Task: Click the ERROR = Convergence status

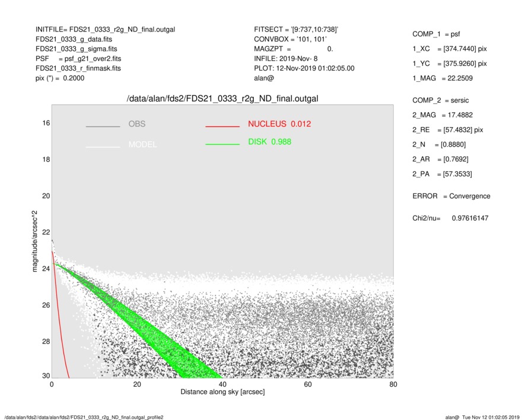Action: click(451, 196)
